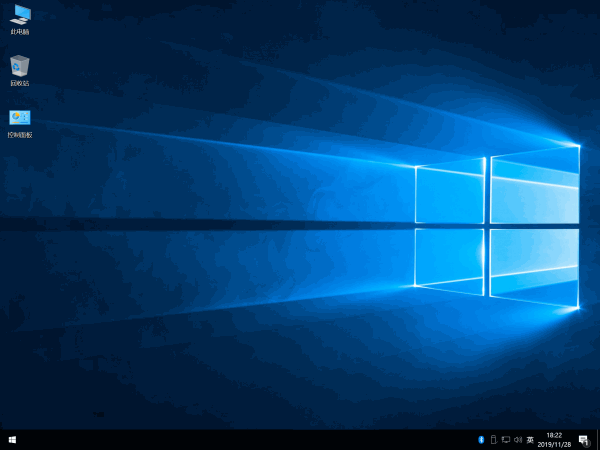Select the 此电脑 (This PC) computer icon
This screenshot has width=600, height=450.
(20, 14)
